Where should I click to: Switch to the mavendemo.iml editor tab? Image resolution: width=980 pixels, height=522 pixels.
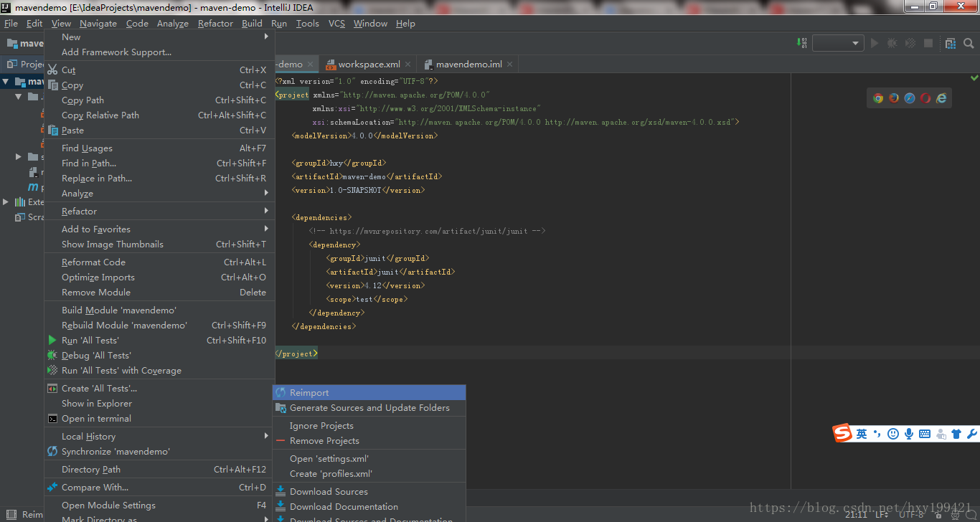tap(468, 65)
